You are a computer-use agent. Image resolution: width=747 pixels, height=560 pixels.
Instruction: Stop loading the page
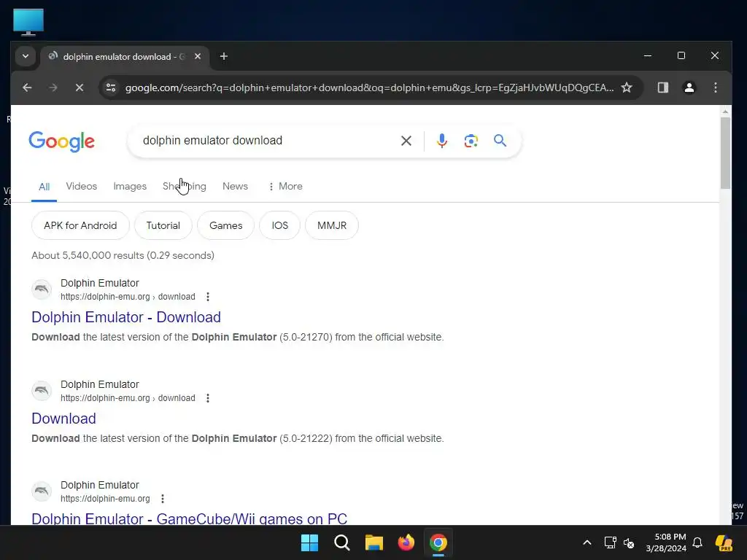tap(80, 87)
